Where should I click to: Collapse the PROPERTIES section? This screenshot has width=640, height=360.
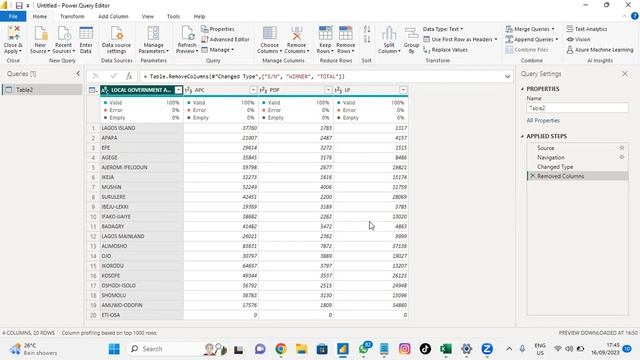point(522,89)
